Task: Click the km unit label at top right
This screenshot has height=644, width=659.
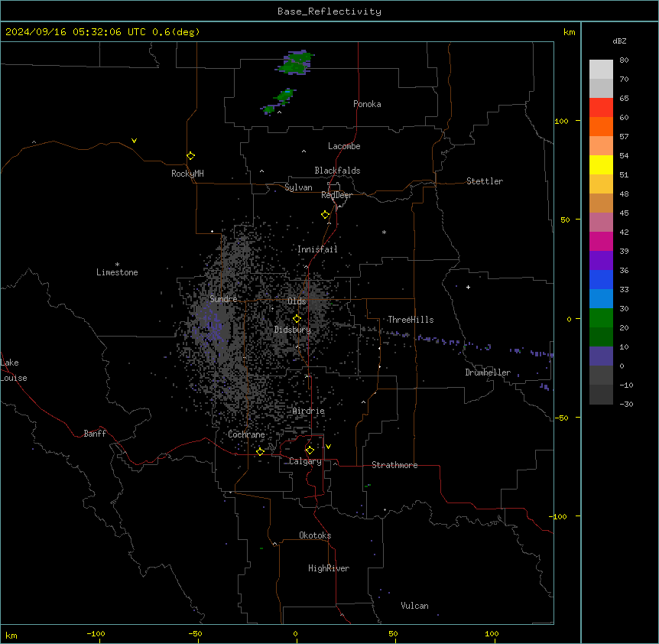Action: [569, 32]
